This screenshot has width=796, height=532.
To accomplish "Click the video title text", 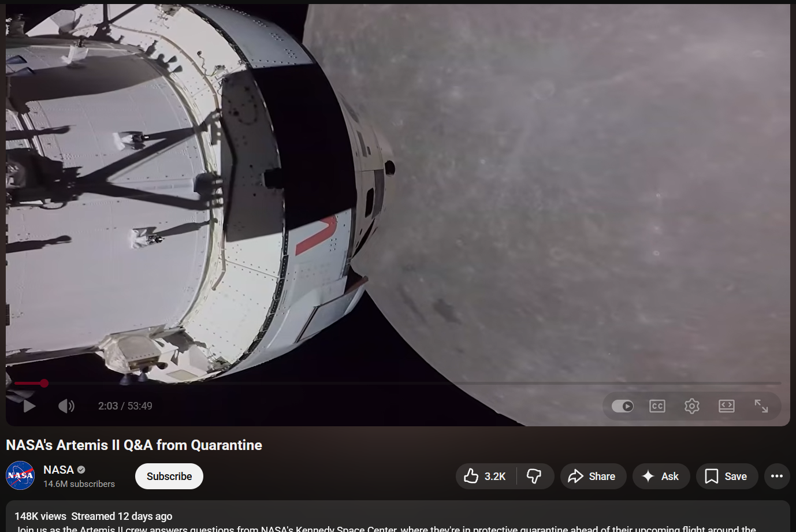I will [134, 445].
